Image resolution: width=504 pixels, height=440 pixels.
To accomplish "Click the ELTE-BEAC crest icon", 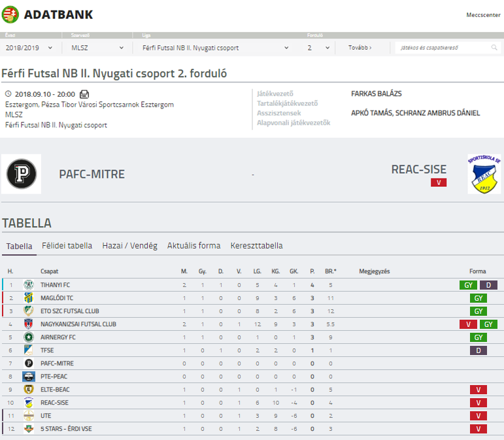I will pos(29,389).
